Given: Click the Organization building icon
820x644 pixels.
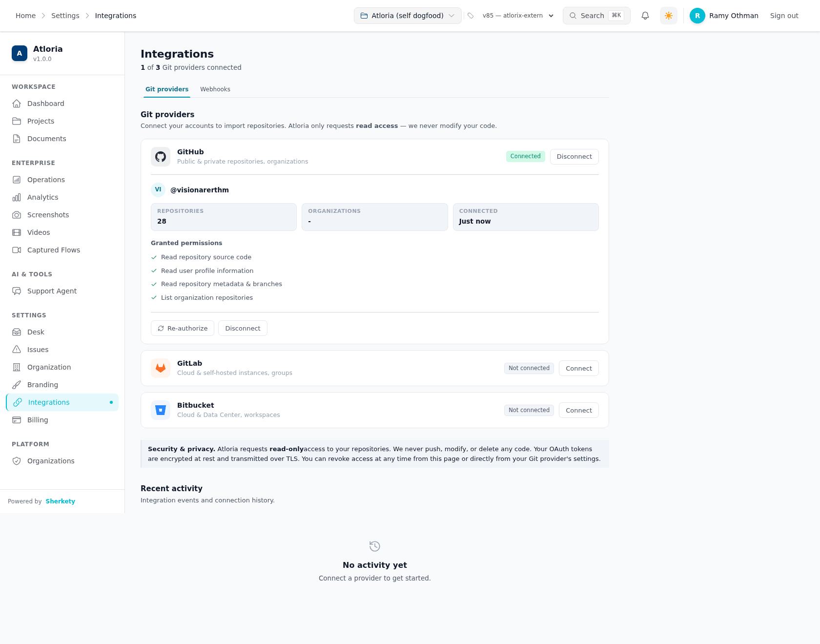Looking at the screenshot, I should pos(17,367).
